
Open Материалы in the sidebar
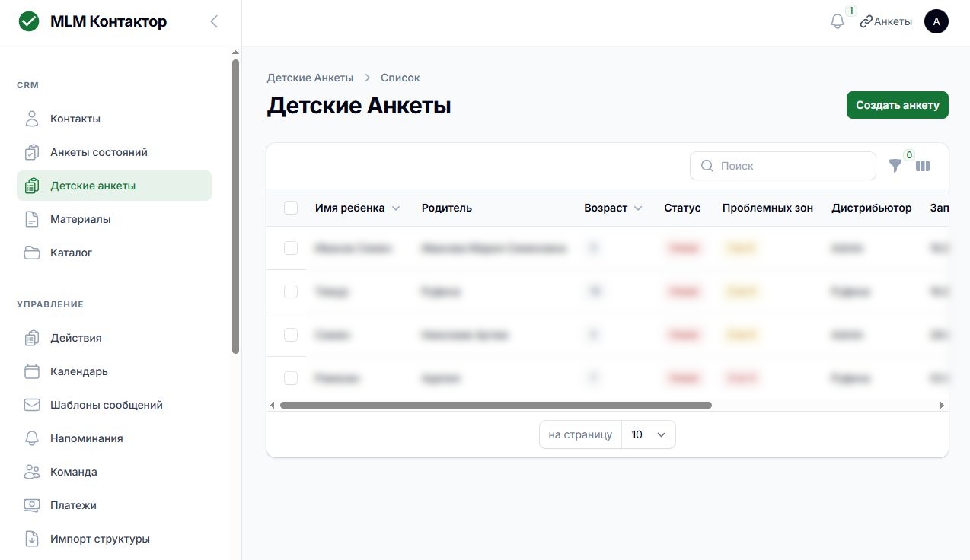pyautogui.click(x=114, y=219)
